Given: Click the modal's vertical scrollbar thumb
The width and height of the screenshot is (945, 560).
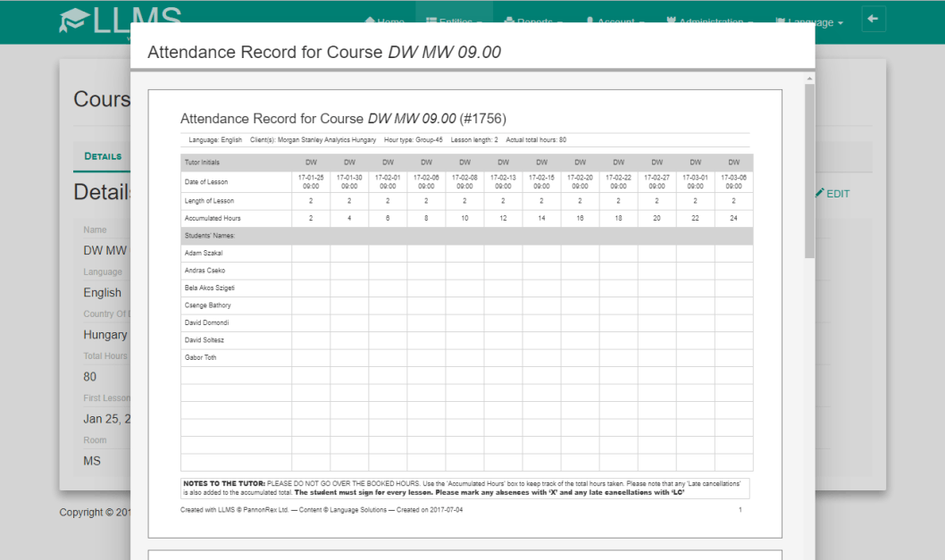Looking at the screenshot, I should click(809, 170).
